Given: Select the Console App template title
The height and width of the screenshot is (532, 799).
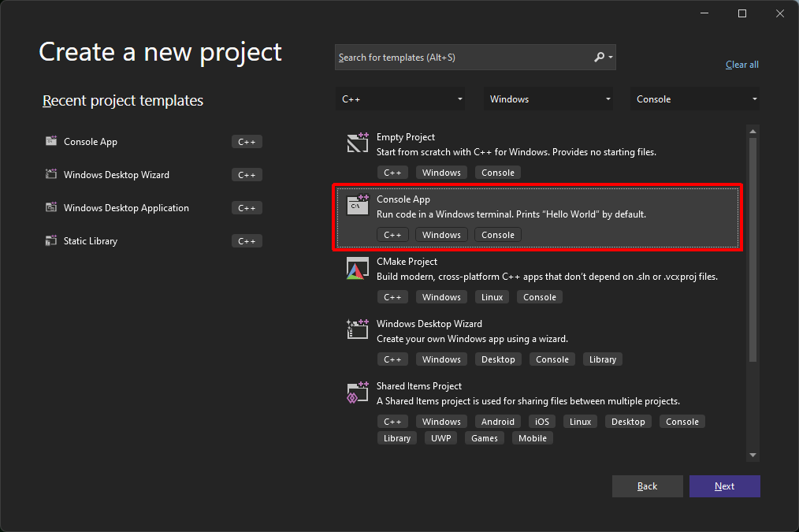Looking at the screenshot, I should (403, 199).
